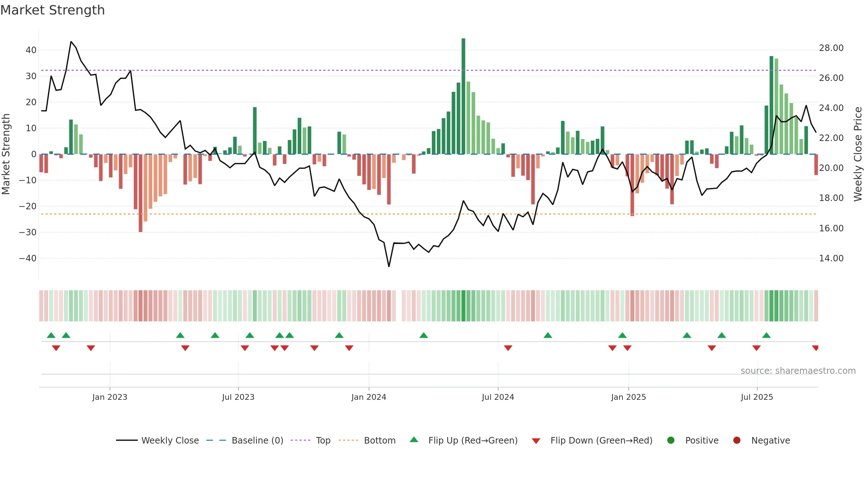Click the 28.00 price tick on right axis
This screenshot has width=868, height=488.
click(831, 48)
